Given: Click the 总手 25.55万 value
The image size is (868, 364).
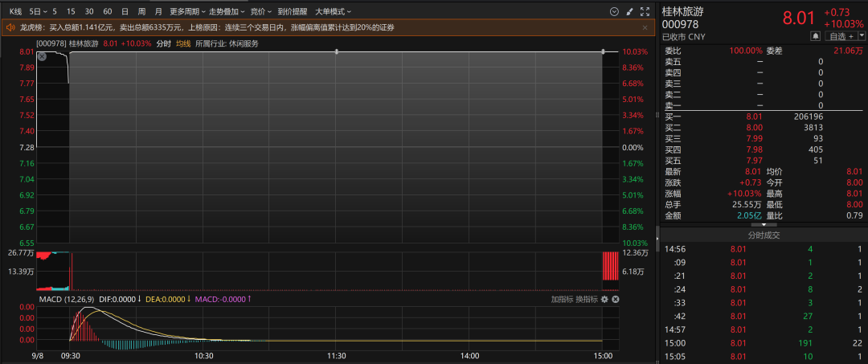Looking at the screenshot, I should coord(747,205).
